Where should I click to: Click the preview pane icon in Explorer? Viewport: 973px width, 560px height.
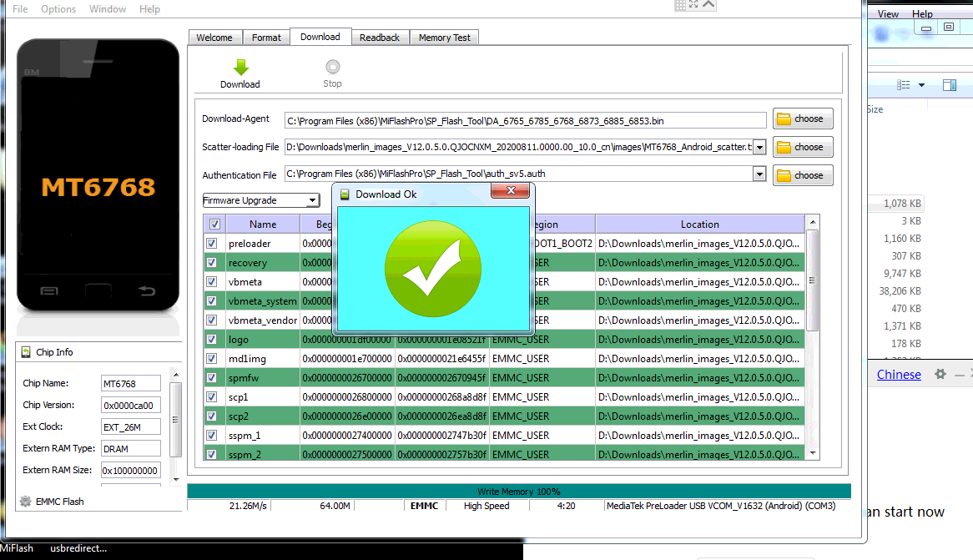coord(950,85)
